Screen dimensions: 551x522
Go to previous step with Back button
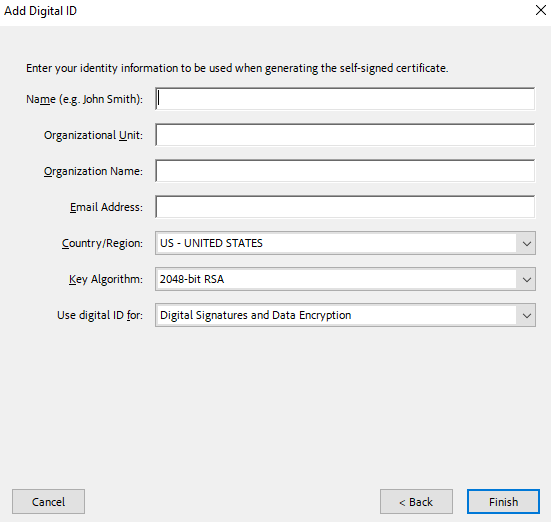[x=416, y=502]
